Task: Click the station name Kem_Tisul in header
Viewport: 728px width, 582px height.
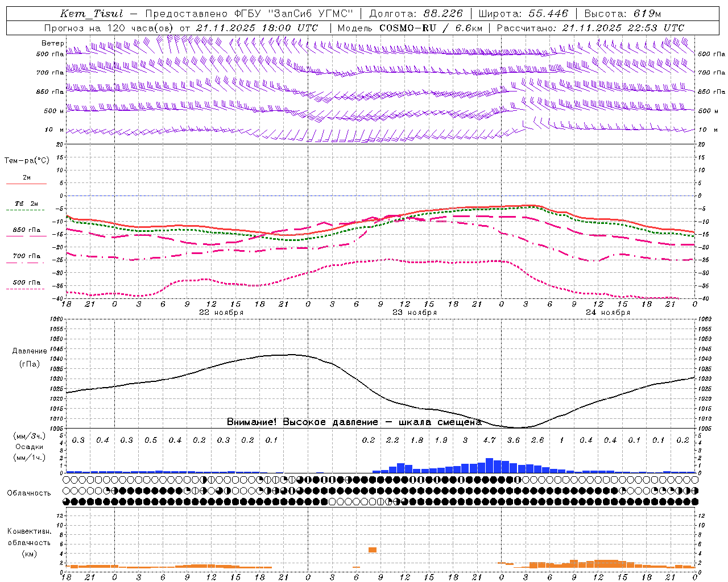Action: (x=91, y=14)
